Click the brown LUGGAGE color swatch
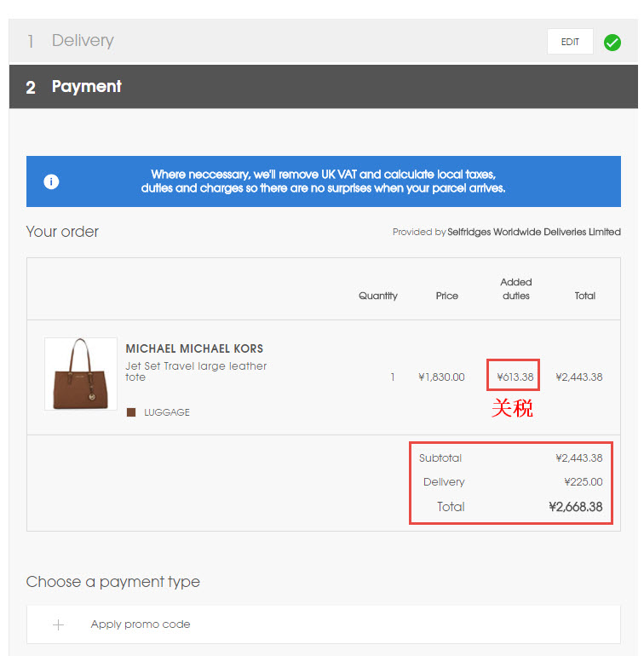This screenshot has width=644, height=656. [131, 412]
